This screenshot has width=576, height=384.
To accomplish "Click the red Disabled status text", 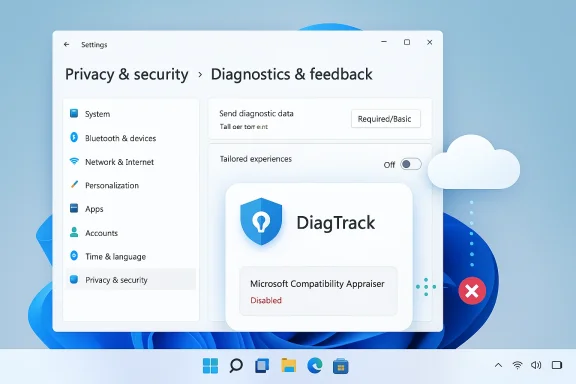I will [266, 301].
